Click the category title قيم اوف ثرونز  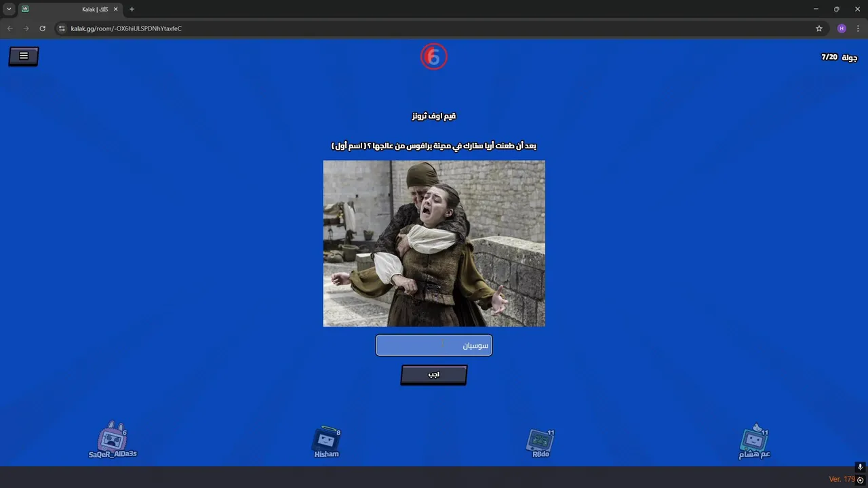pos(434,116)
